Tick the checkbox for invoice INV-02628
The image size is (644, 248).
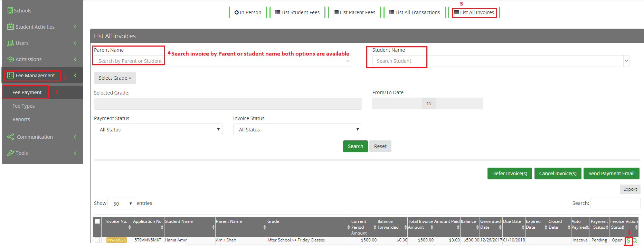pyautogui.click(x=97, y=240)
